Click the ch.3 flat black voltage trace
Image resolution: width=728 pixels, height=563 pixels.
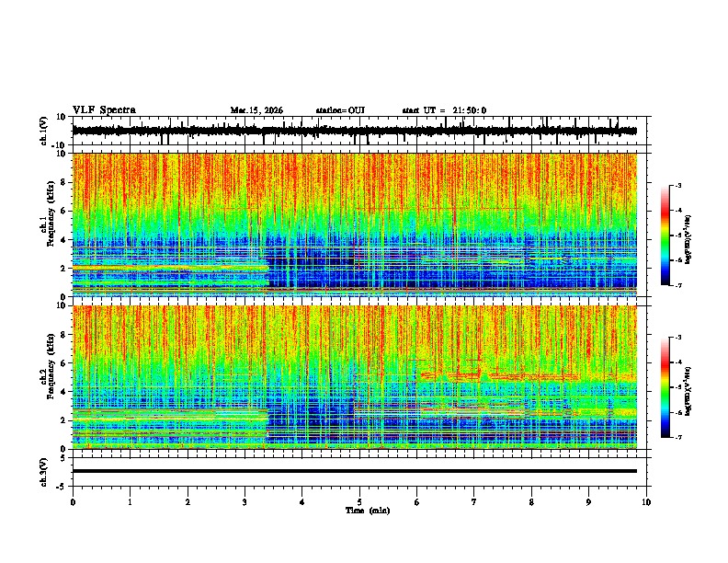pyautogui.click(x=355, y=471)
